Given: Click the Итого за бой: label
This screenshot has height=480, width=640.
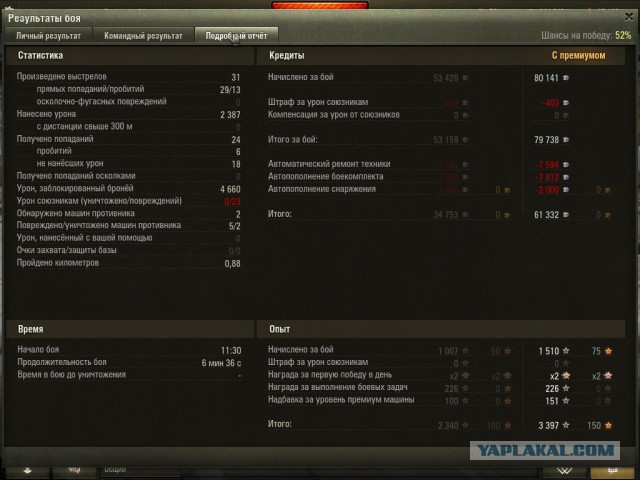Looking at the screenshot, I should (x=293, y=140).
